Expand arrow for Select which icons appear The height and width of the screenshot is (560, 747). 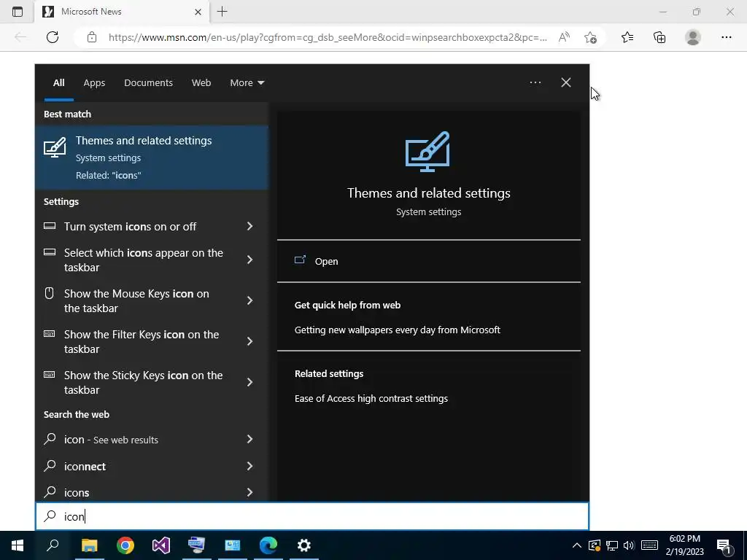pyautogui.click(x=249, y=260)
